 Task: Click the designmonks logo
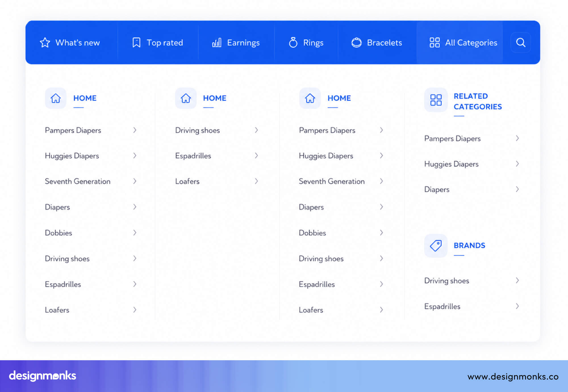[x=43, y=376]
